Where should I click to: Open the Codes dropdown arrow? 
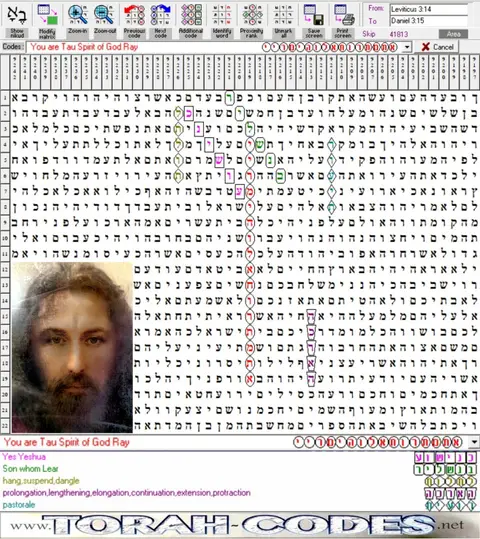pyautogui.click(x=406, y=47)
